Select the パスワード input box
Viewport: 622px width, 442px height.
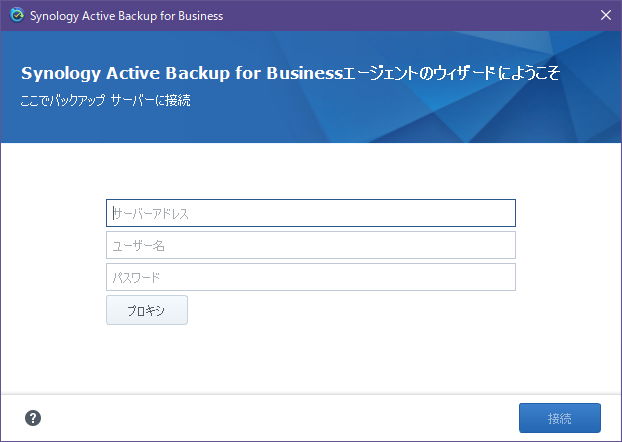[311, 277]
